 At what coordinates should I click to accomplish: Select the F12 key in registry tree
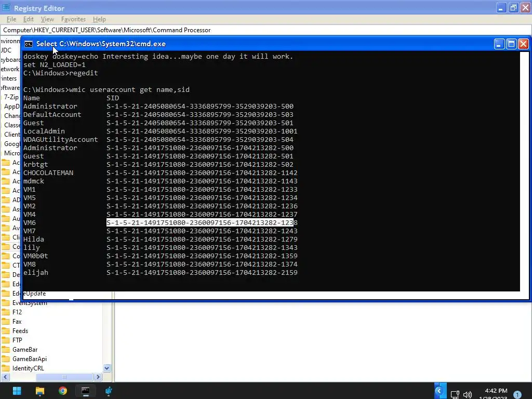pos(17,312)
